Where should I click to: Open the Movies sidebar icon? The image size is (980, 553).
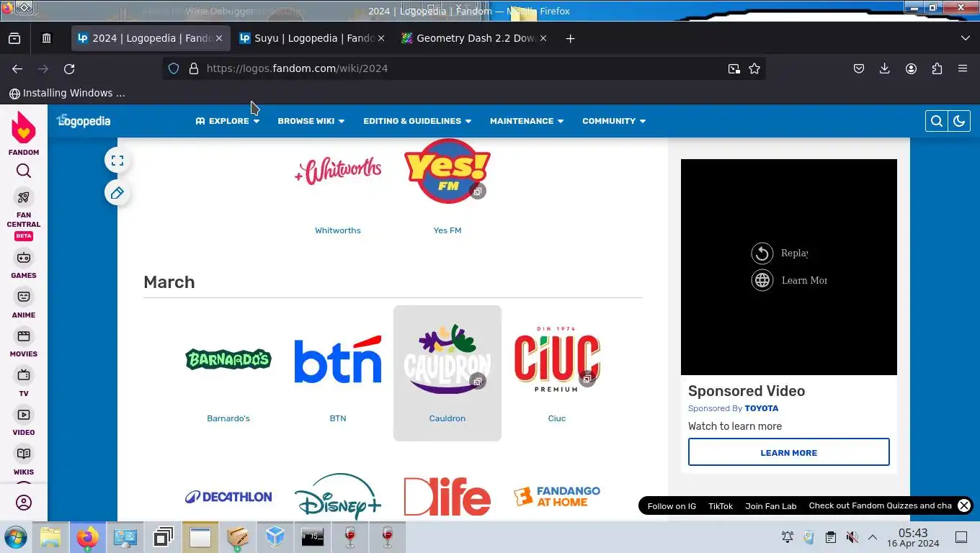coord(24,336)
